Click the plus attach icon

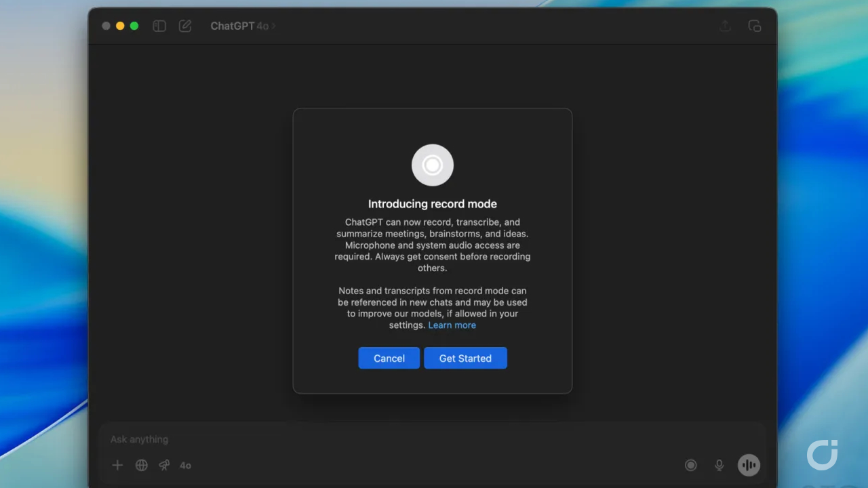(117, 465)
